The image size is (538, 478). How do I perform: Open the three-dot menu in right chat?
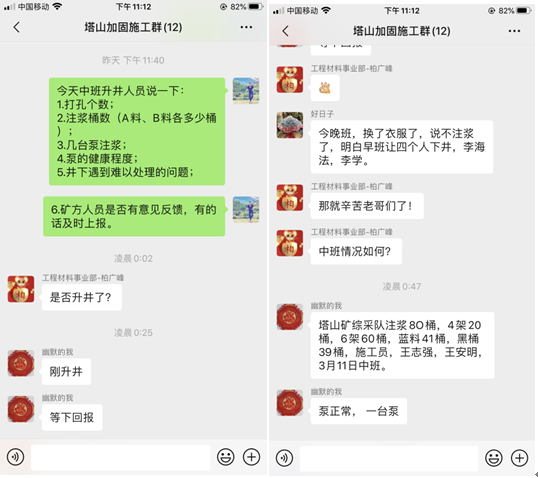click(x=514, y=31)
